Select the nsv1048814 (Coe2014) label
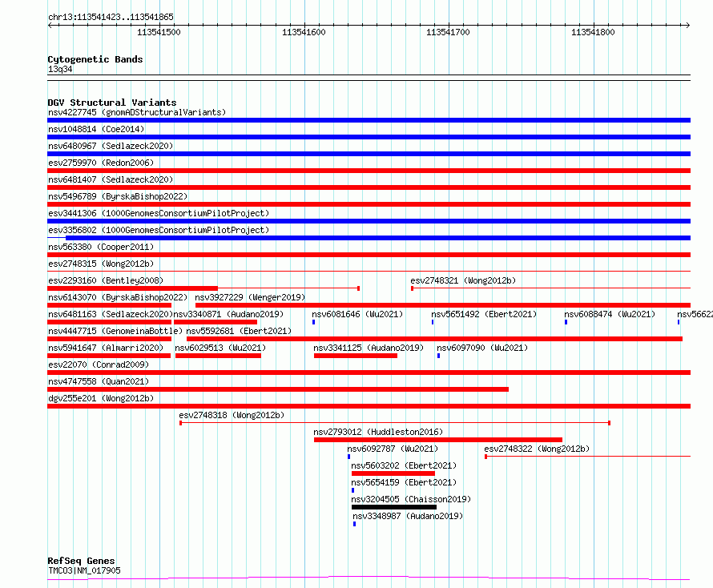 pyautogui.click(x=96, y=129)
